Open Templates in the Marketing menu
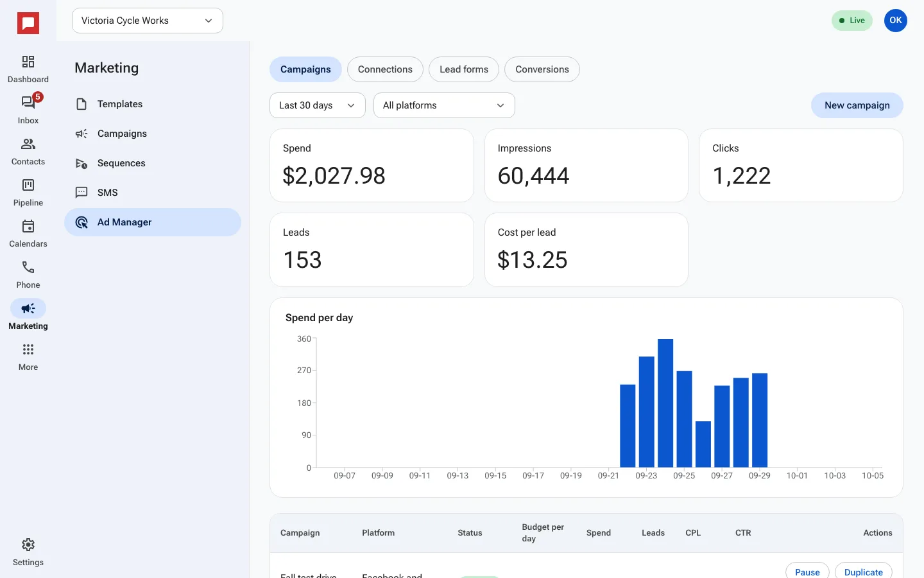This screenshot has width=924, height=578. coord(153,104)
